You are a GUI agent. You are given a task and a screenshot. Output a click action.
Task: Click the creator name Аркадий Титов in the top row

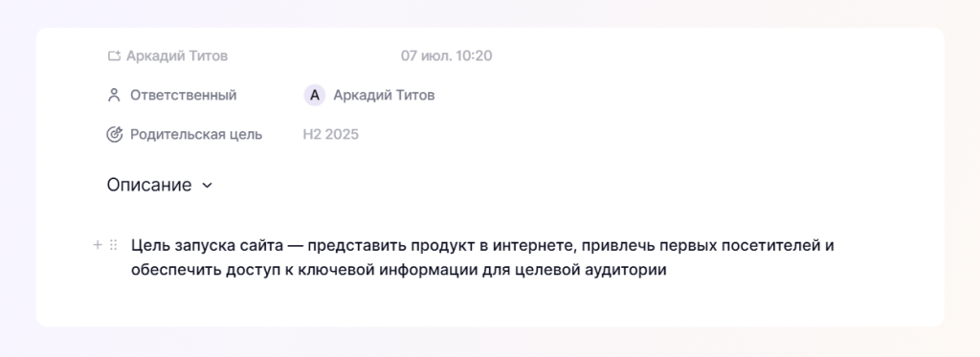(177, 56)
